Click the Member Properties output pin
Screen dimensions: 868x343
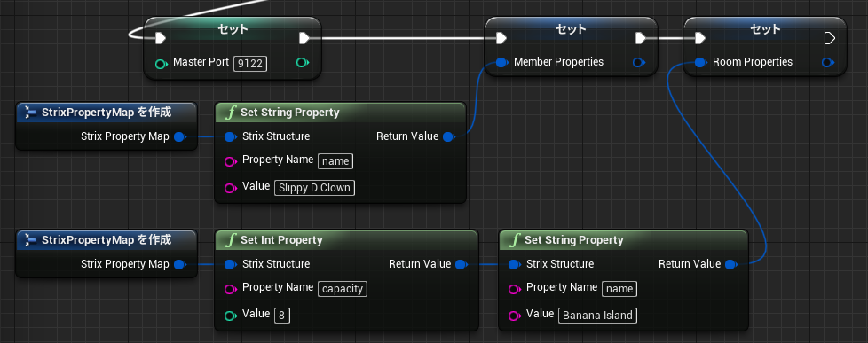[x=639, y=63]
